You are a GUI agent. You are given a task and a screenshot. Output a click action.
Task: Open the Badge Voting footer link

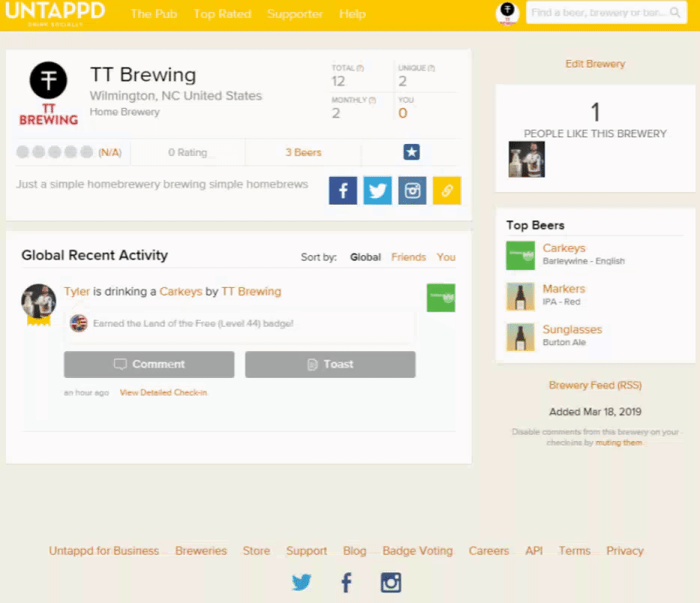[417, 550]
